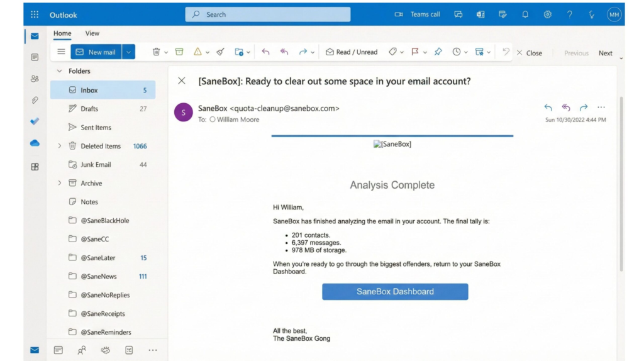
Task: Open the app launcher waffle icon
Action: [x=35, y=15]
